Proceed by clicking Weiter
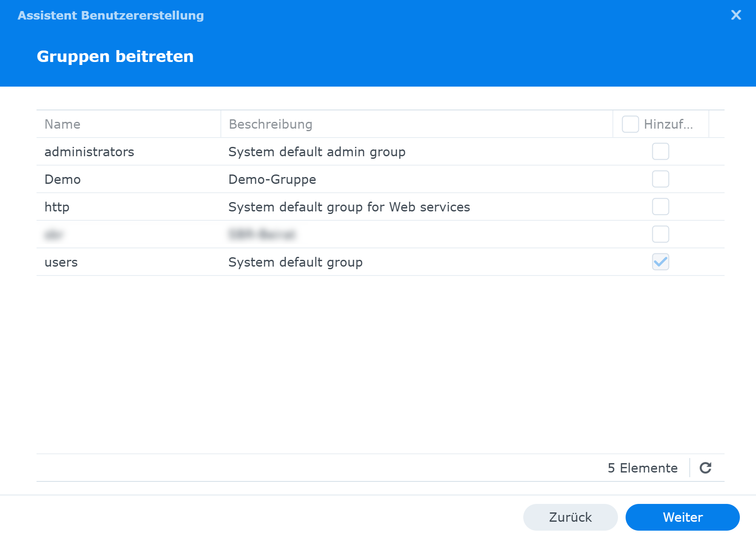The image size is (756, 540). click(x=682, y=517)
